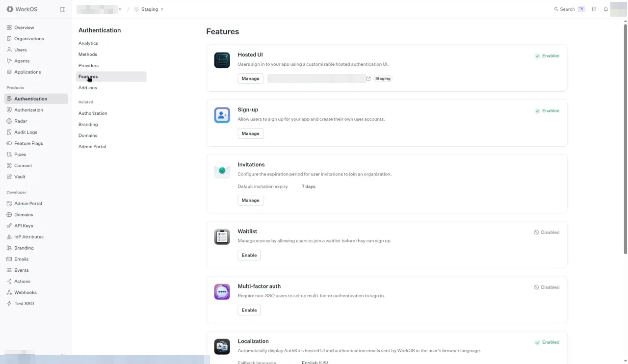Viewport: 628px width, 364px height.
Task: Click the Staging badge under Hosted UI
Action: click(x=383, y=78)
